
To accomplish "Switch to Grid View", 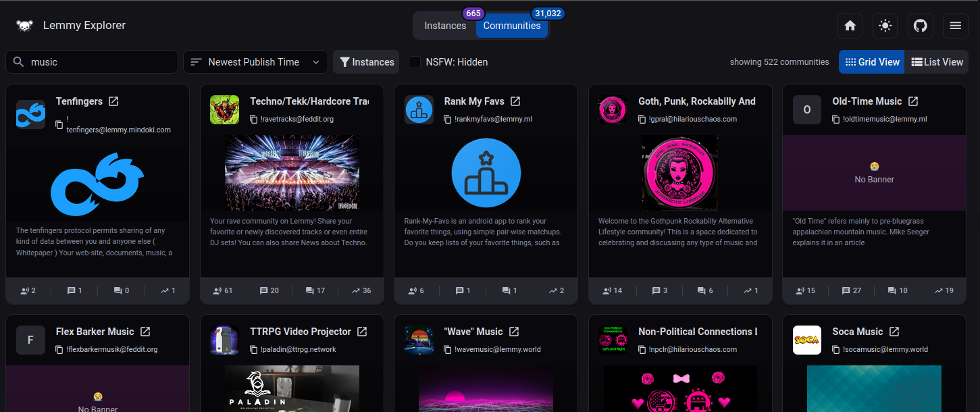I will coord(871,62).
